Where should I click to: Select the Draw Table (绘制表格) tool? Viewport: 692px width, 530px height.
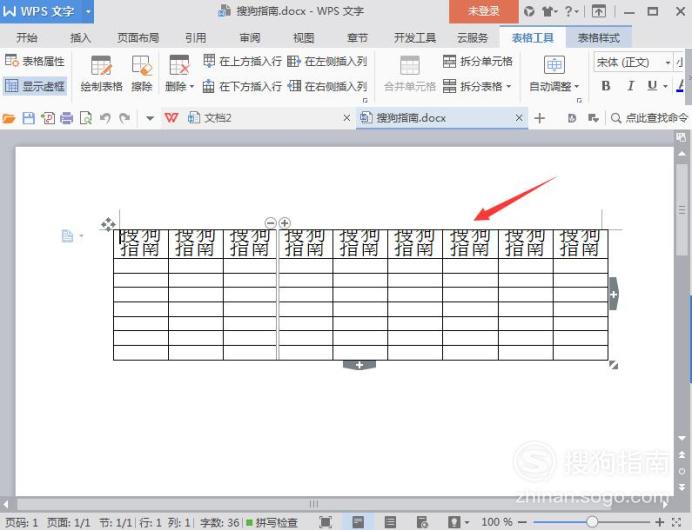(x=102, y=73)
